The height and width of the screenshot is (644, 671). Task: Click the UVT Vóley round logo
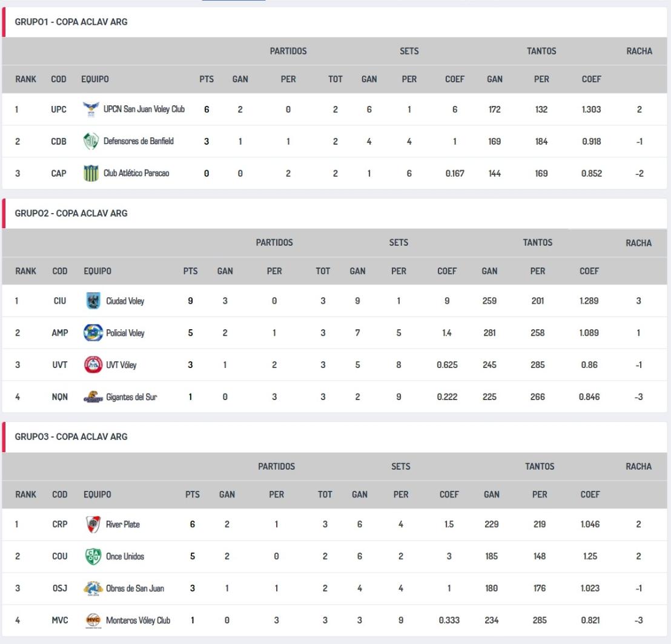tap(92, 365)
